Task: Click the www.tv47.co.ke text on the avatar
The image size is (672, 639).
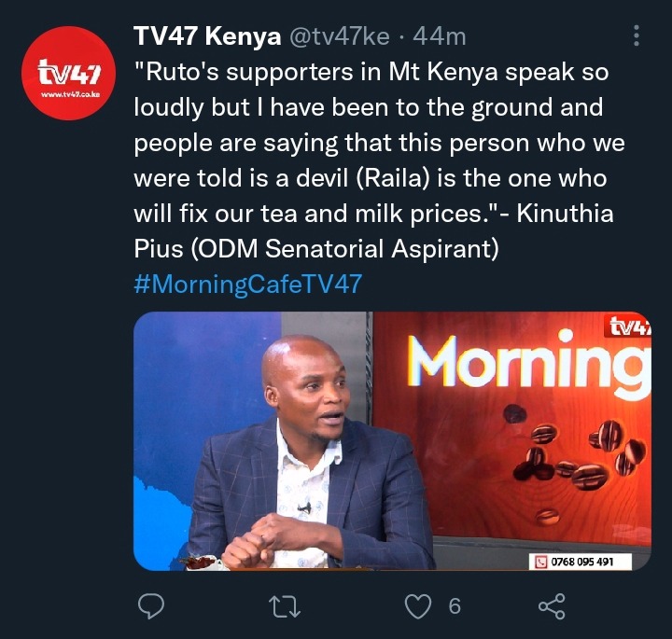Action: (x=70, y=94)
